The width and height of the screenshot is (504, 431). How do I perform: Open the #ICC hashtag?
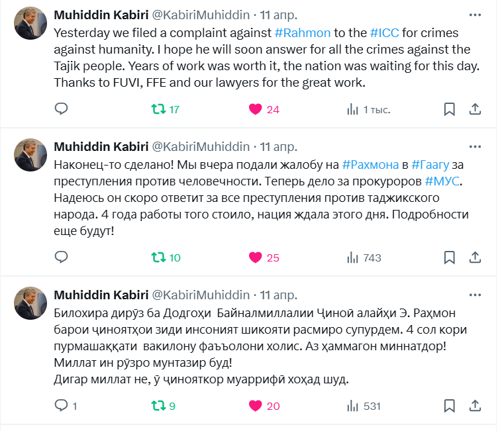383,32
